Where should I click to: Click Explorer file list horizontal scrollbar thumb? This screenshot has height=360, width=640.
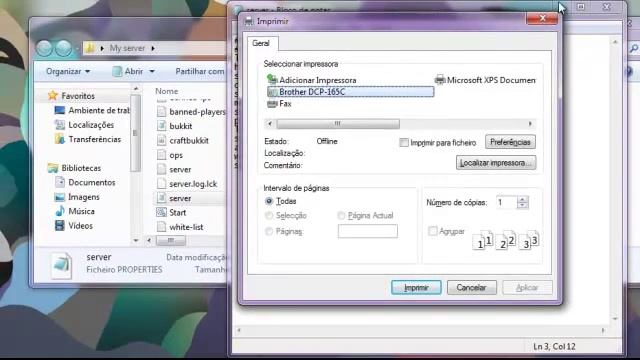(x=171, y=240)
